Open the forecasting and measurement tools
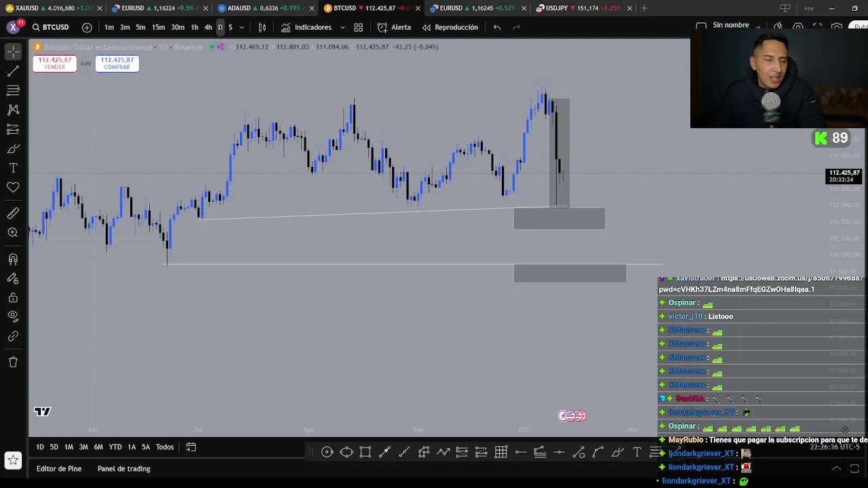The width and height of the screenshot is (868, 488). tap(13, 129)
